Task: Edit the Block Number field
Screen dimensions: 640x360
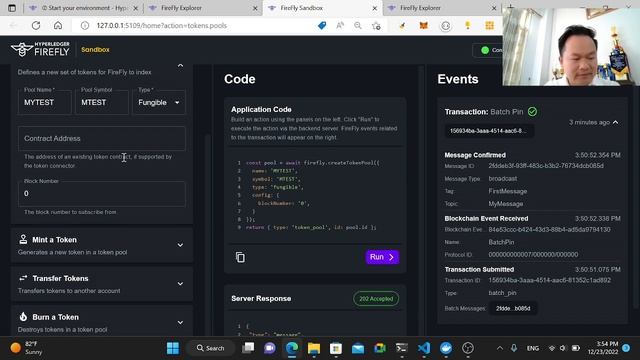Action: [x=102, y=193]
